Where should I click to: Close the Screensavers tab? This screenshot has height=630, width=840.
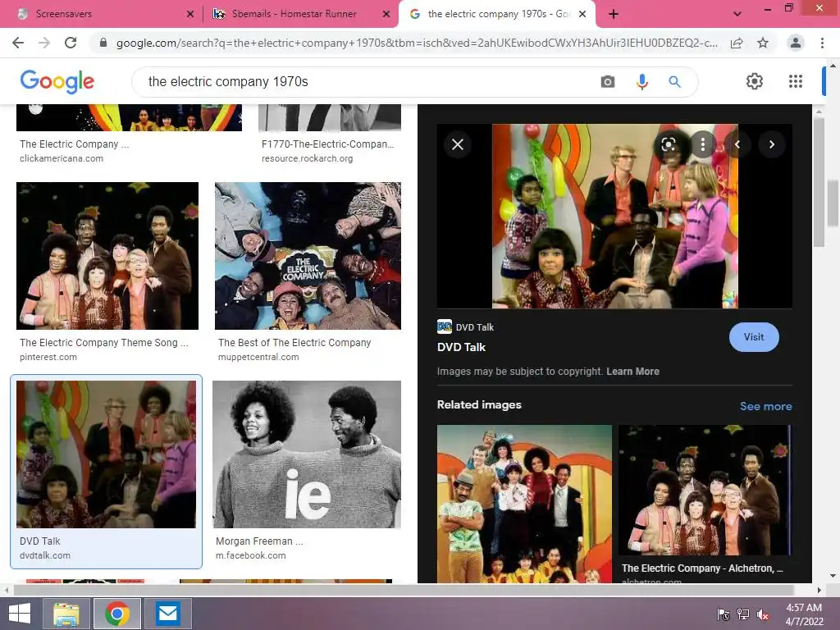189,14
